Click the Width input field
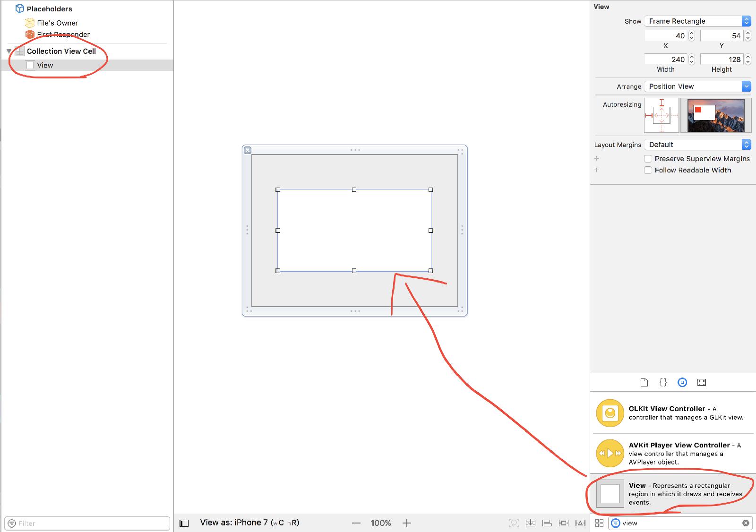The image size is (756, 532). 665,60
